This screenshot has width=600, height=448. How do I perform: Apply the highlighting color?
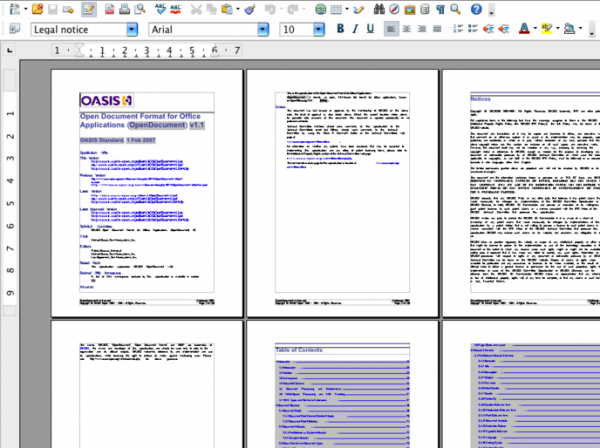pos(547,29)
